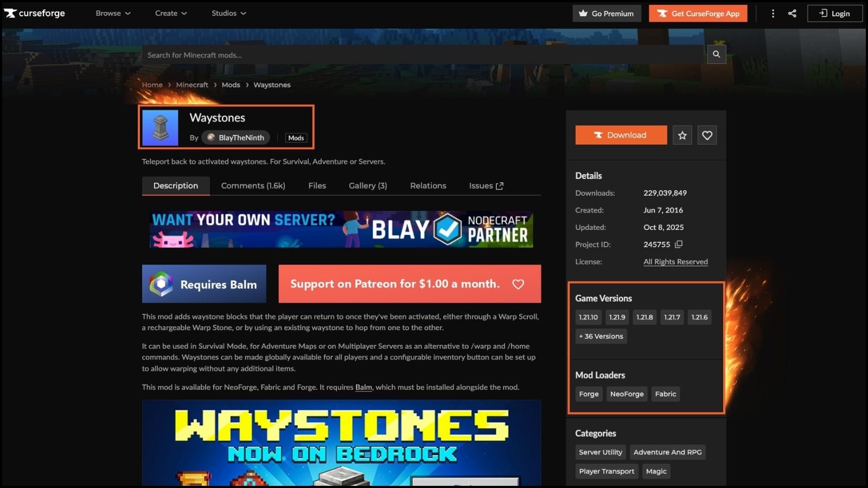Open the Gallery (3) tab
868x488 pixels.
coord(368,186)
